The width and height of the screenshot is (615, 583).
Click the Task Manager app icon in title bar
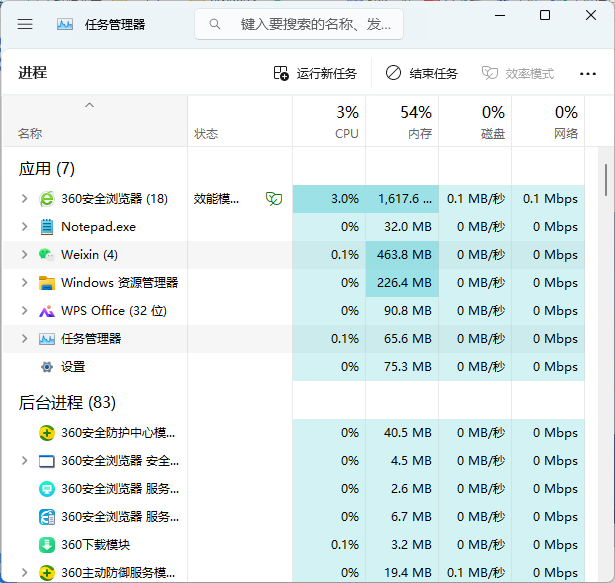click(65, 24)
